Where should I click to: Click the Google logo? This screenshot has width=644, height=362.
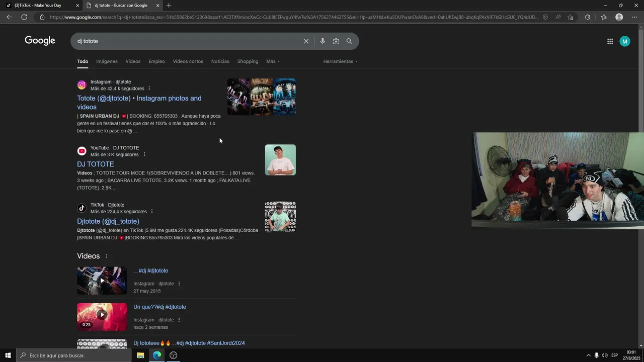(40, 41)
